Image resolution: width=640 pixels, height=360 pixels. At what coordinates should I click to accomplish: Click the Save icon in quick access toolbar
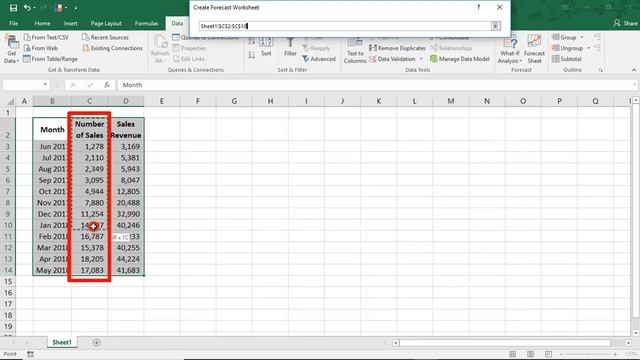click(x=13, y=8)
